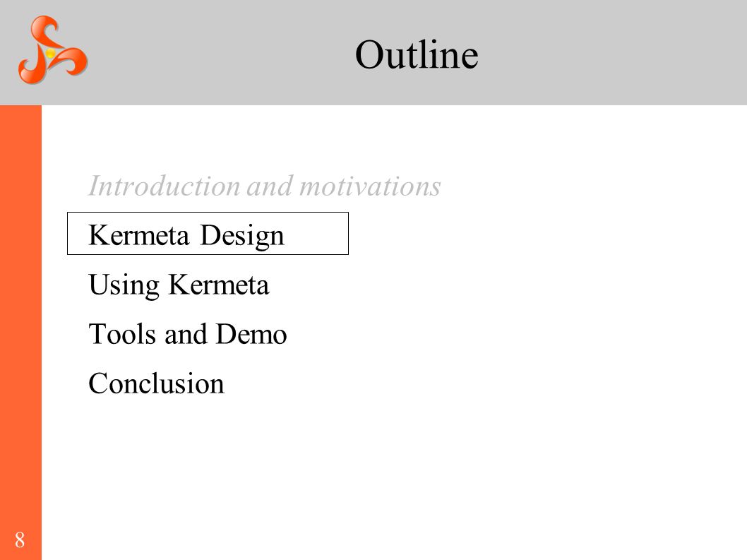
Task: Click the slide number 8
Action: pos(20,540)
